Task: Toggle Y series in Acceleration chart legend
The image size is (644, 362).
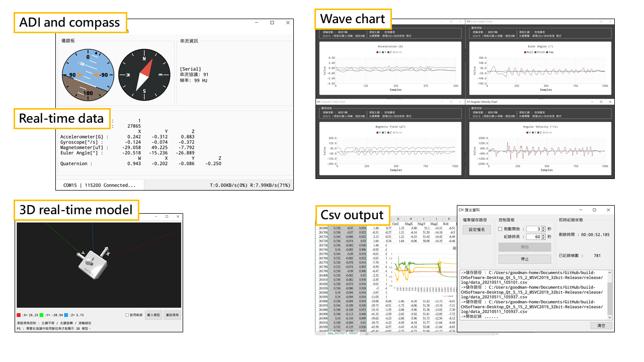Action: 384,52
